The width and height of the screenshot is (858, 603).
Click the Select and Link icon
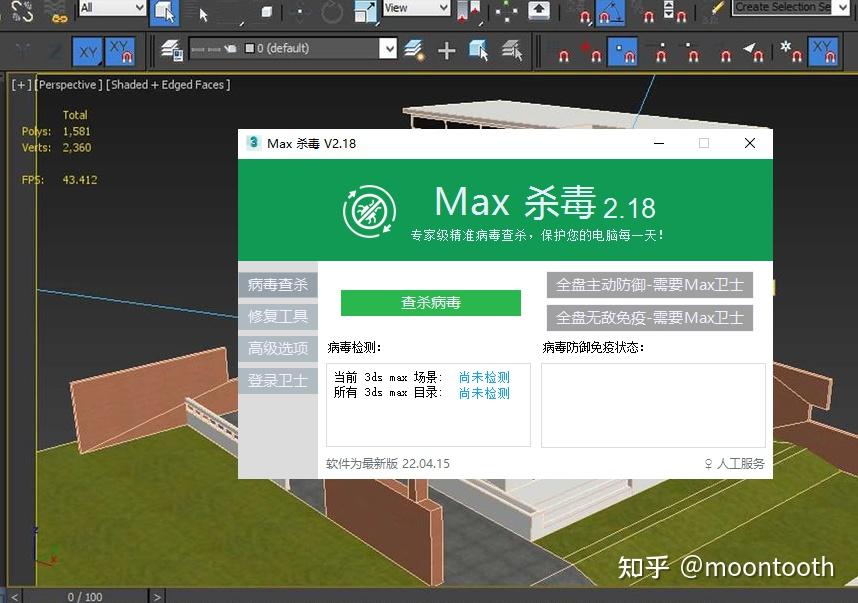coord(20,12)
